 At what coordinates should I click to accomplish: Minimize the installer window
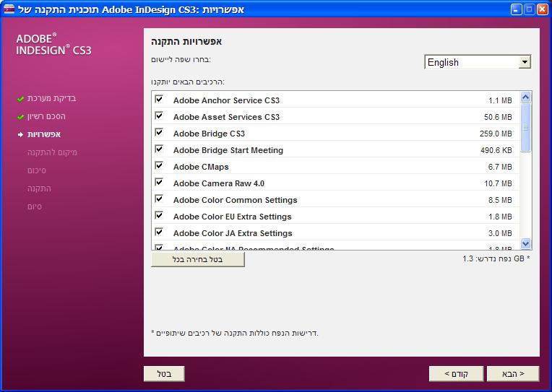click(x=516, y=9)
